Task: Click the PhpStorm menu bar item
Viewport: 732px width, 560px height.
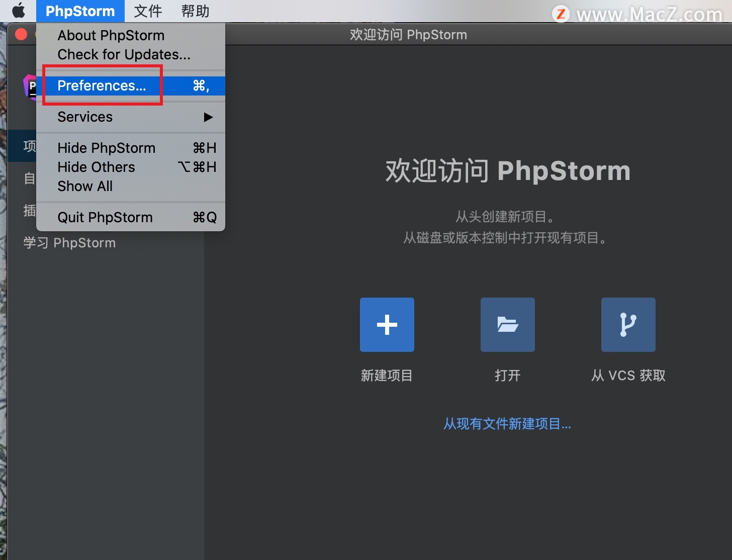Action: tap(80, 11)
